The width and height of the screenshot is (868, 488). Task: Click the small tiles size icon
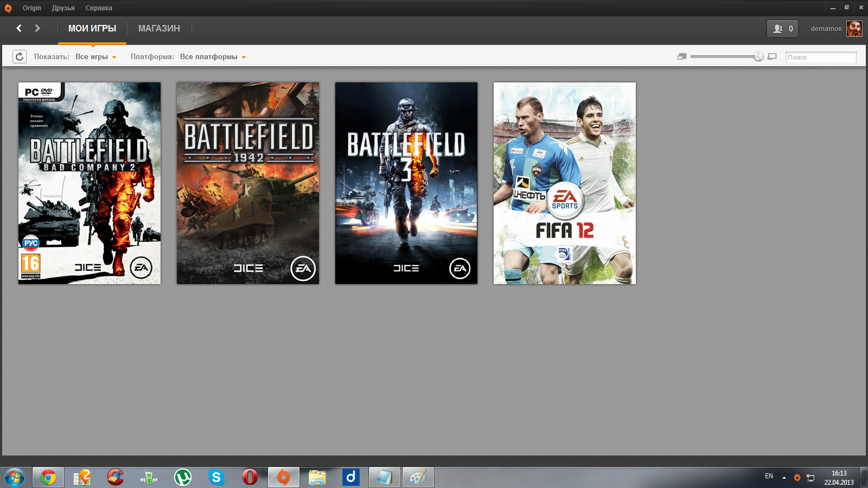click(x=682, y=56)
